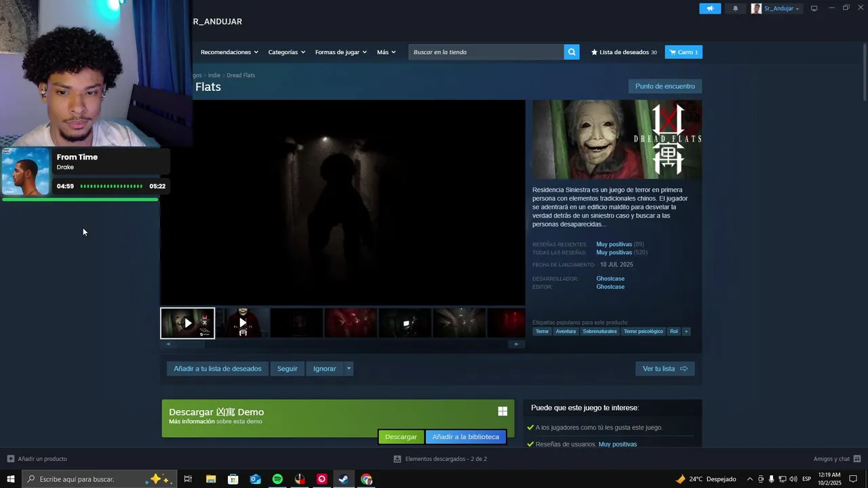The width and height of the screenshot is (868, 488).
Task: Click Añadir a tu lista de deseados
Action: [218, 369]
